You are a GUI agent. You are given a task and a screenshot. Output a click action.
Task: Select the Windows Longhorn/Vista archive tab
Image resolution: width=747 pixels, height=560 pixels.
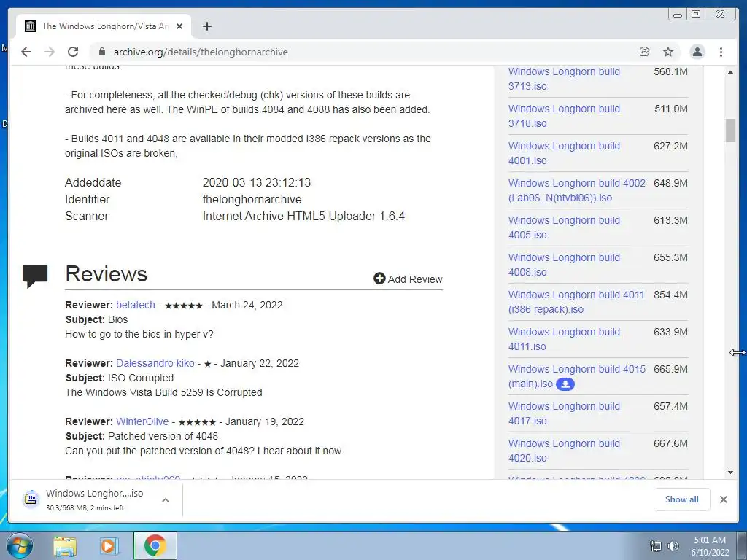tap(104, 26)
